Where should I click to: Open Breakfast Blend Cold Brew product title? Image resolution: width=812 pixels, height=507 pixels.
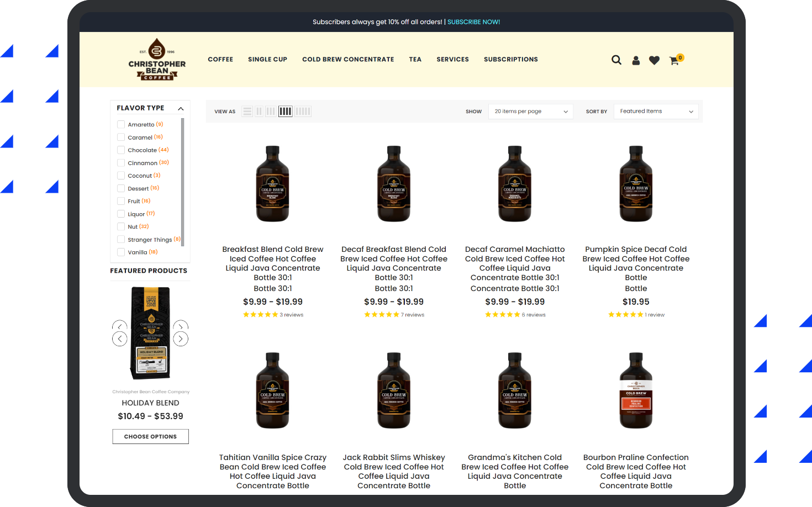pos(273,263)
